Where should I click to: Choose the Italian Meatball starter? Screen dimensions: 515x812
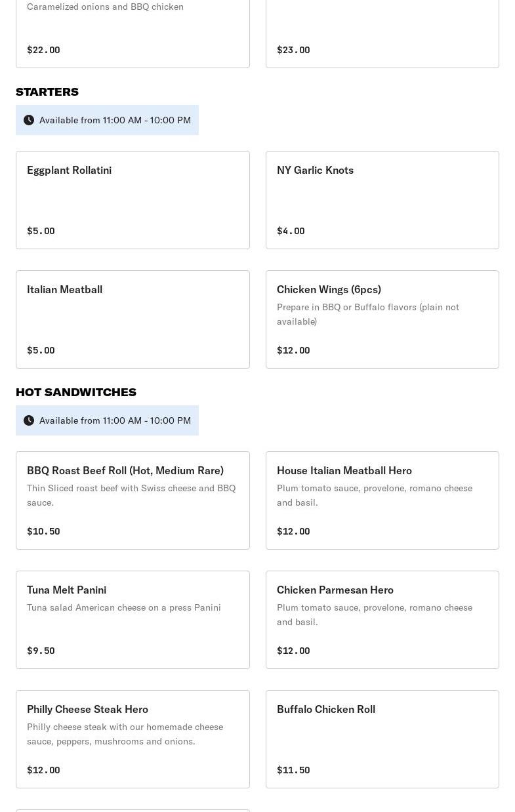coord(133,319)
